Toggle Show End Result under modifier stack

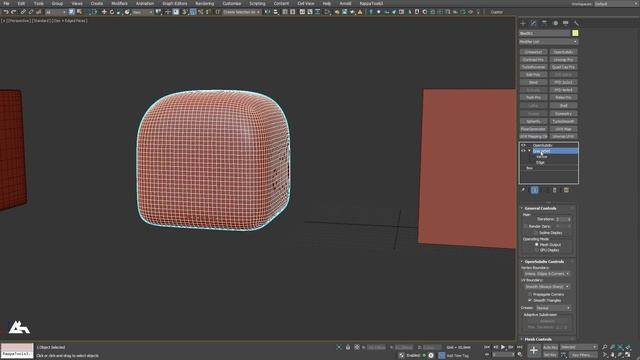pos(534,190)
